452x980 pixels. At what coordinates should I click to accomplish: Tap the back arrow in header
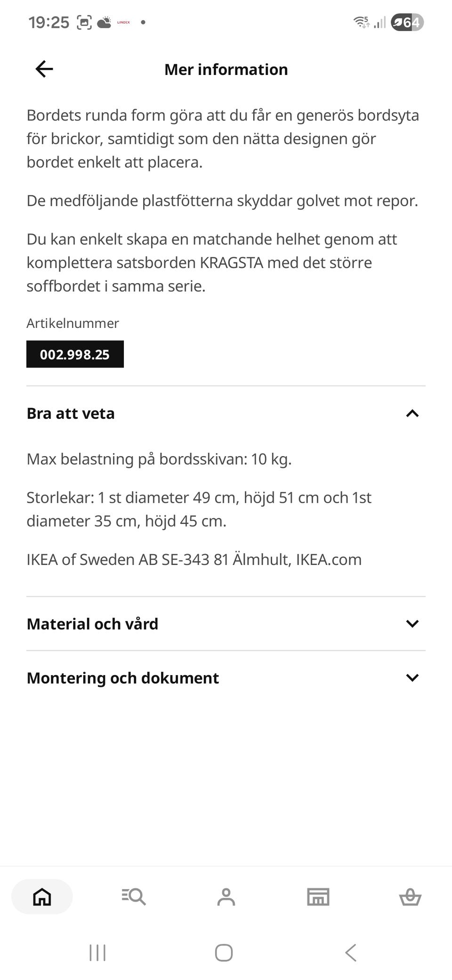44,69
